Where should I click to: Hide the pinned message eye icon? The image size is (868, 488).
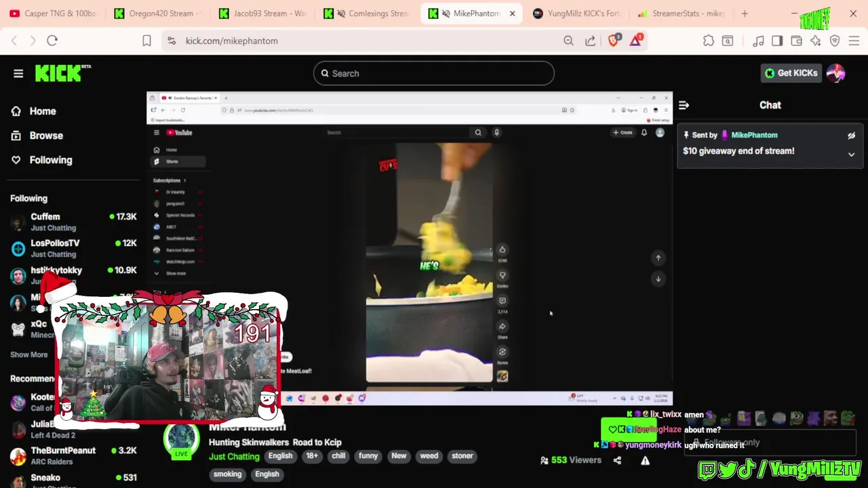pyautogui.click(x=851, y=136)
